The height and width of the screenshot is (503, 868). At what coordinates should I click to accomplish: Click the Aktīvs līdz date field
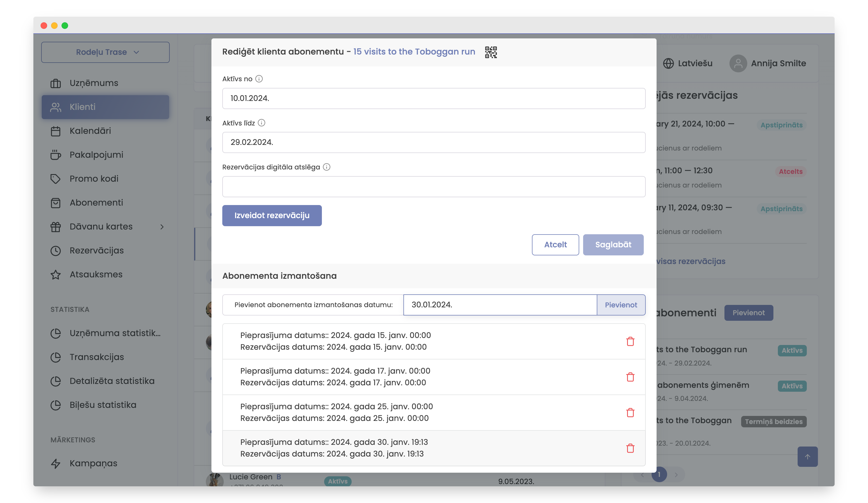(433, 142)
